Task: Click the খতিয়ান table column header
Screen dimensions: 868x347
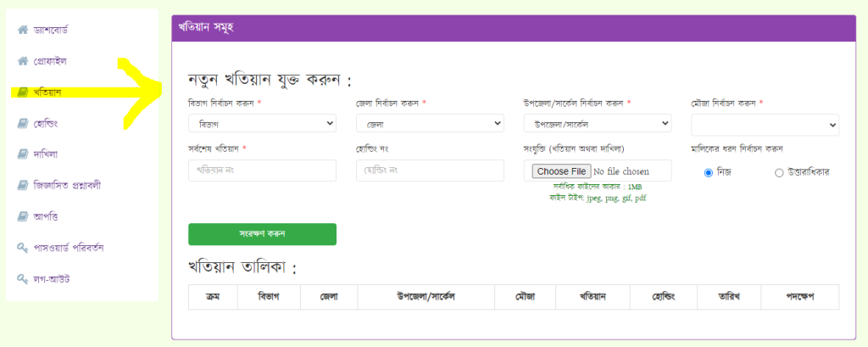Action: point(593,297)
